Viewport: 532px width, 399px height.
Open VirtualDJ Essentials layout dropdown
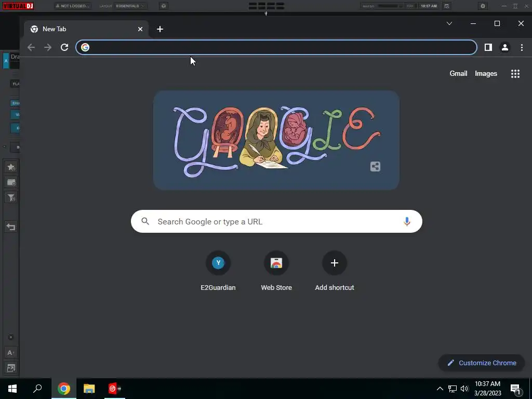coord(130,6)
